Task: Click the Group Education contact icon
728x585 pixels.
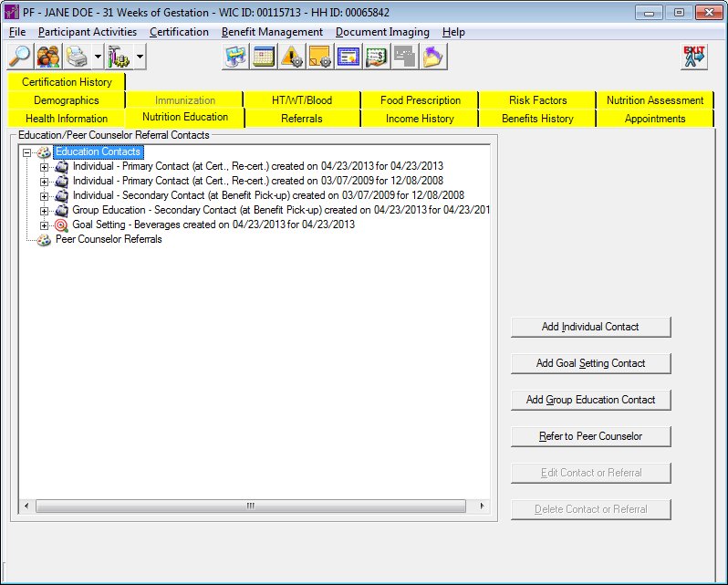Action: click(x=61, y=210)
